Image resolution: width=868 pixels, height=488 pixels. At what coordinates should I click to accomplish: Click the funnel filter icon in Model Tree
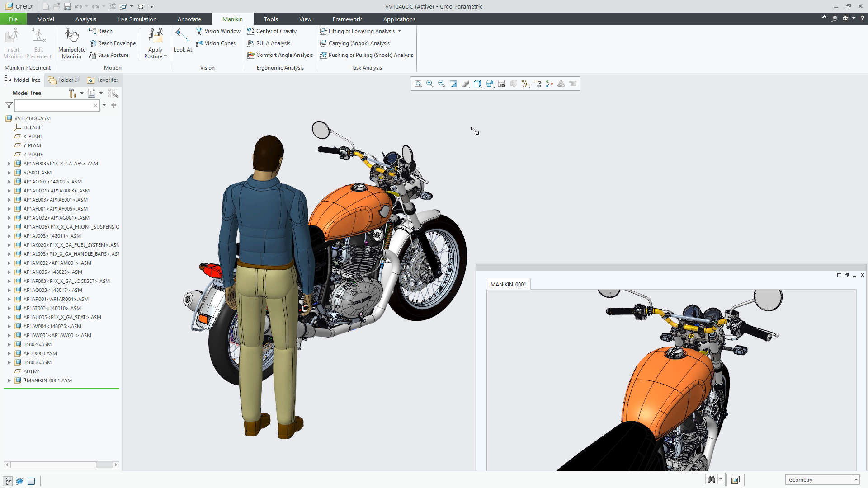(9, 105)
